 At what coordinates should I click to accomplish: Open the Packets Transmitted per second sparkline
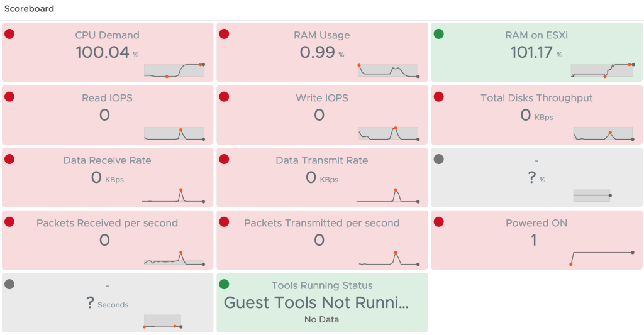(389, 259)
